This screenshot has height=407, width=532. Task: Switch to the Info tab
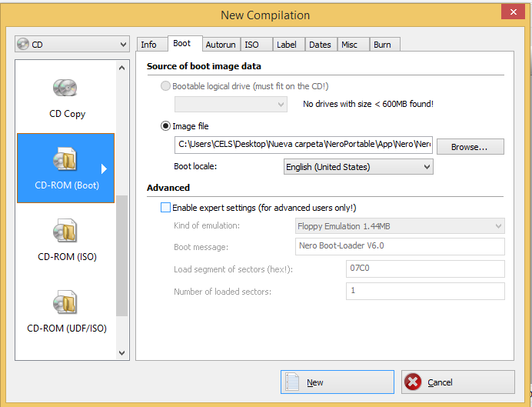151,45
